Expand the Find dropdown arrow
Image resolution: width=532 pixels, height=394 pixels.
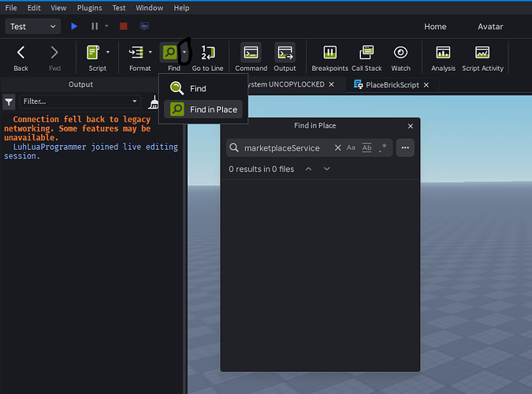coord(184,52)
